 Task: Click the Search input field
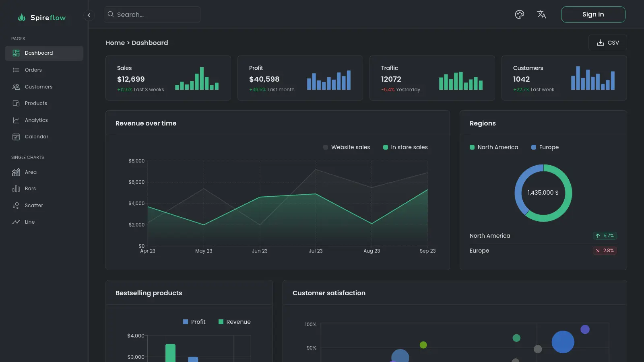tap(152, 14)
